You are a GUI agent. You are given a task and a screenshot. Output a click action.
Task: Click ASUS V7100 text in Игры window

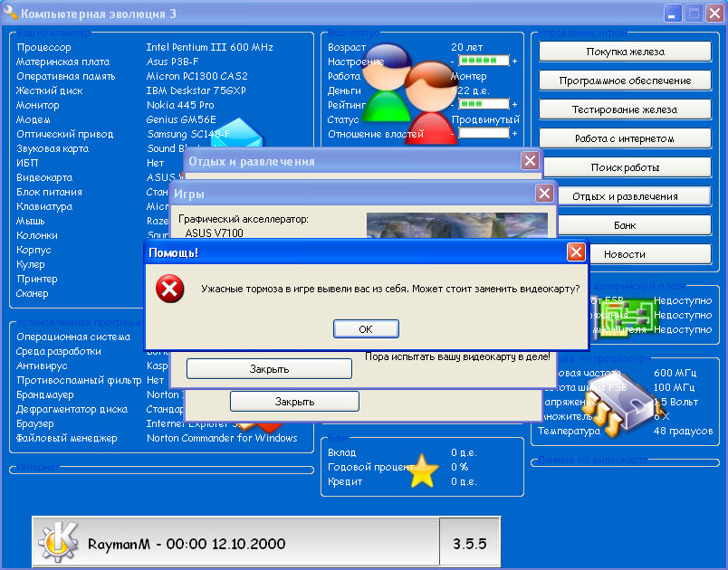pos(214,233)
